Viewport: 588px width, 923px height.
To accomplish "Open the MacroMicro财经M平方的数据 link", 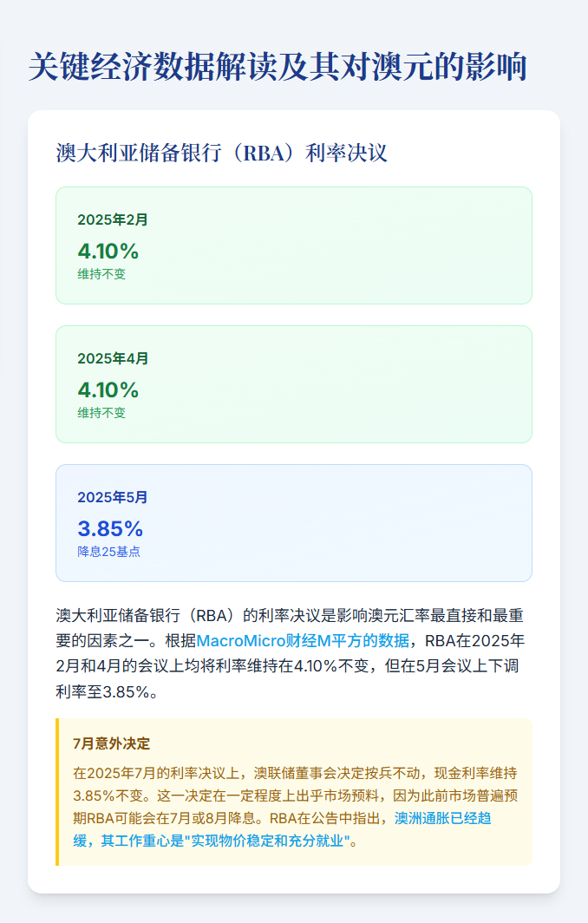I will coord(303,641).
